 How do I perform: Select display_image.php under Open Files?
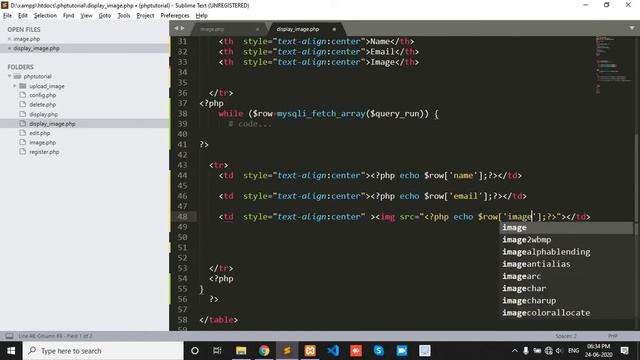36,48
